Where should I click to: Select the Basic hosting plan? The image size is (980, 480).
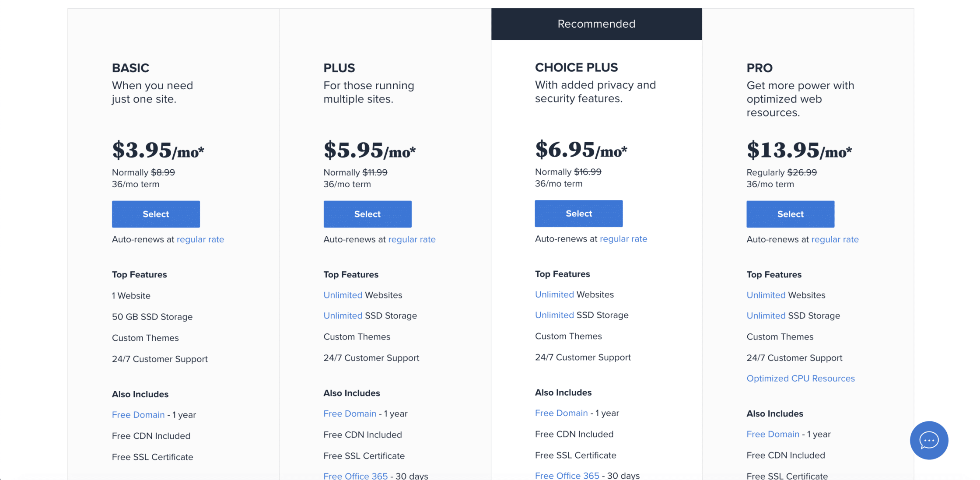[x=156, y=214]
